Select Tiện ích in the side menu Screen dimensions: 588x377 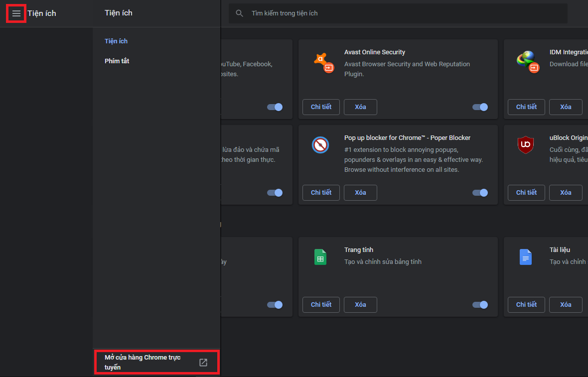click(x=116, y=41)
